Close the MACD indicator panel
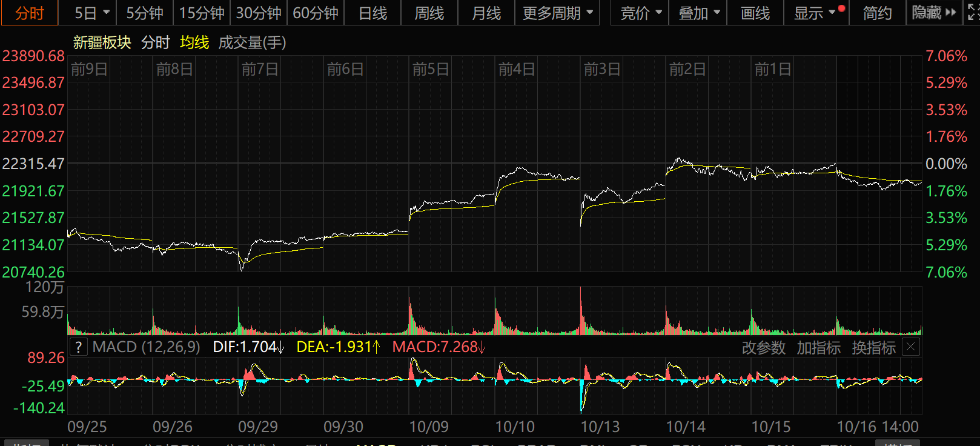 (910, 347)
